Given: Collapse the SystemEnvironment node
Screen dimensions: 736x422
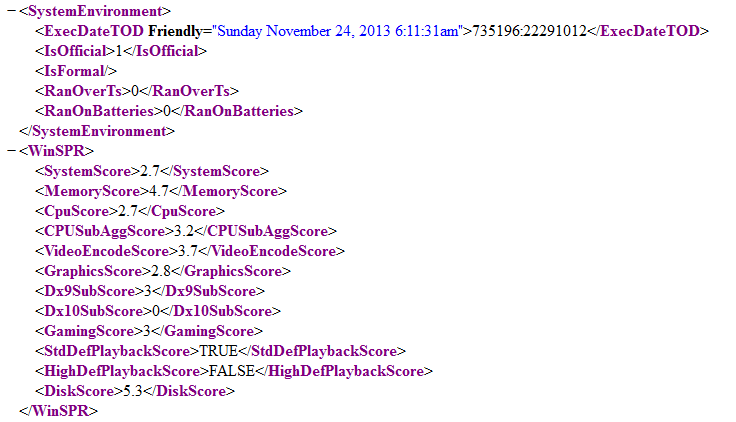Looking at the screenshot, I should tap(9, 11).
